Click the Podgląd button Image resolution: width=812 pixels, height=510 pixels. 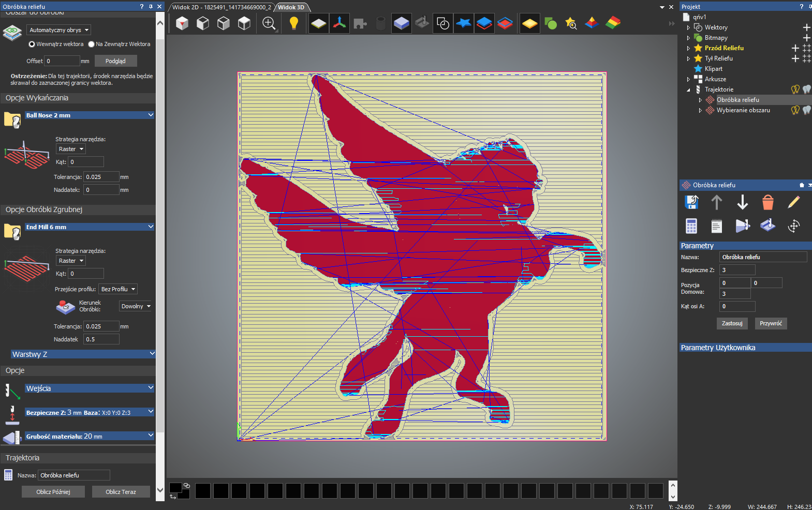pos(115,61)
